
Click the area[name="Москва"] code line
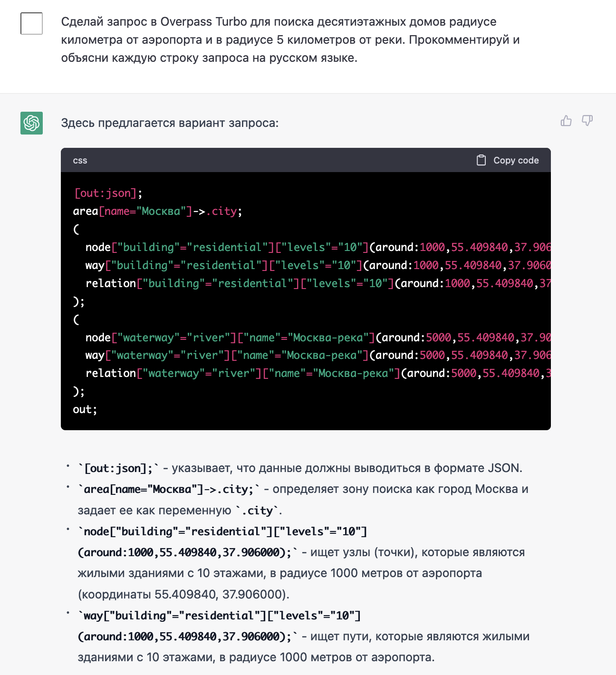157,211
